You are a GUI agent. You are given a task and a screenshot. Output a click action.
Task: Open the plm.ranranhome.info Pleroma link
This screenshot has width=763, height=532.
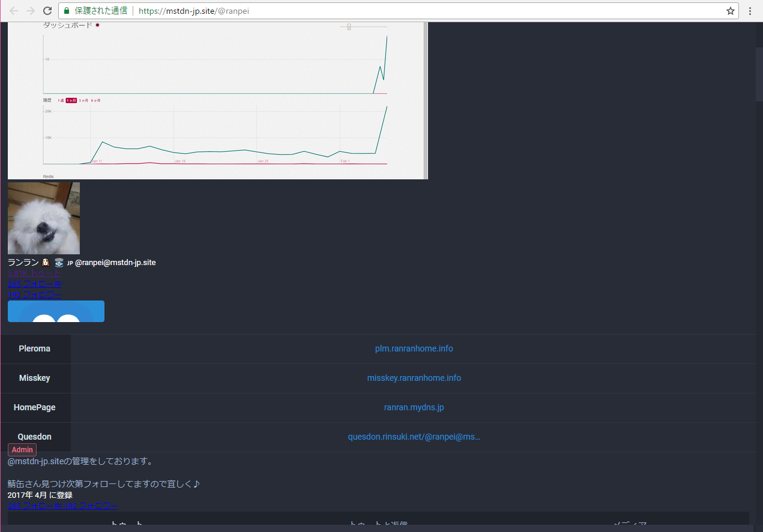[x=414, y=348]
